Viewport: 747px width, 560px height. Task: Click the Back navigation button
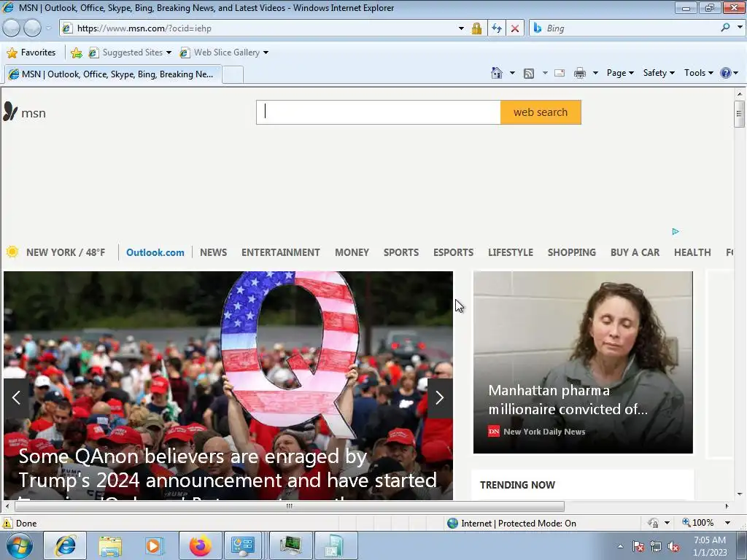[x=12, y=28]
